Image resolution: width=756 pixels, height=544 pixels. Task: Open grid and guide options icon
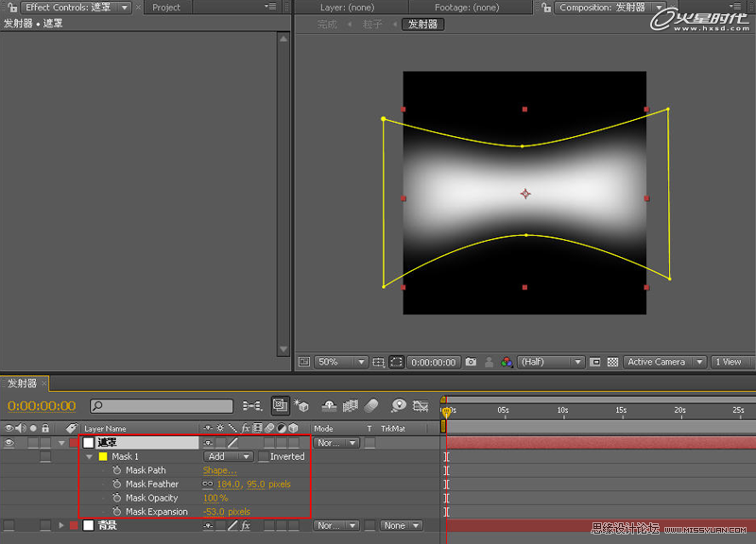pyautogui.click(x=379, y=362)
